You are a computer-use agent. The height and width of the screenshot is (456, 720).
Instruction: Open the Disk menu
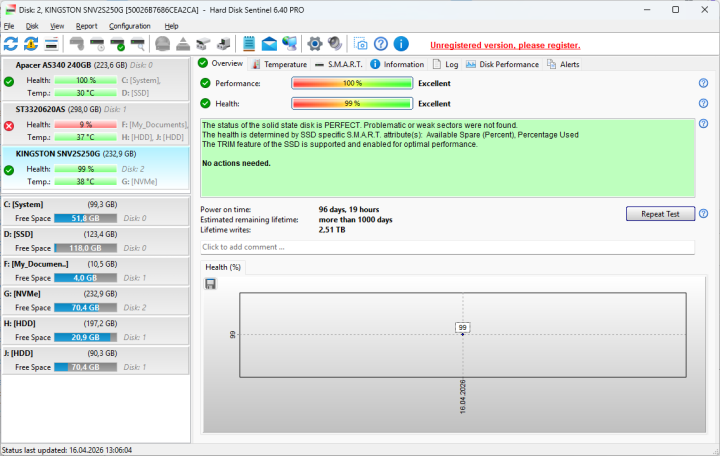(x=32, y=26)
